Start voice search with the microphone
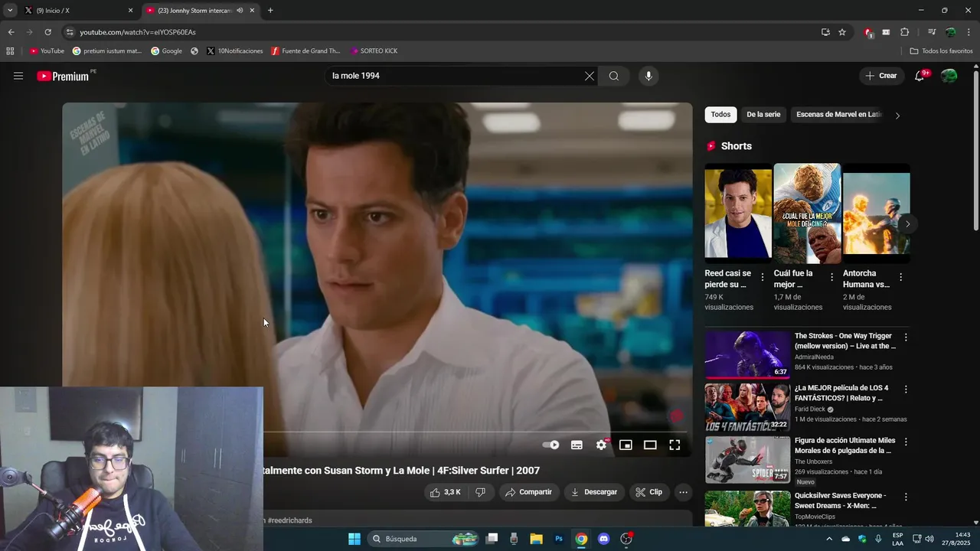 [648, 76]
